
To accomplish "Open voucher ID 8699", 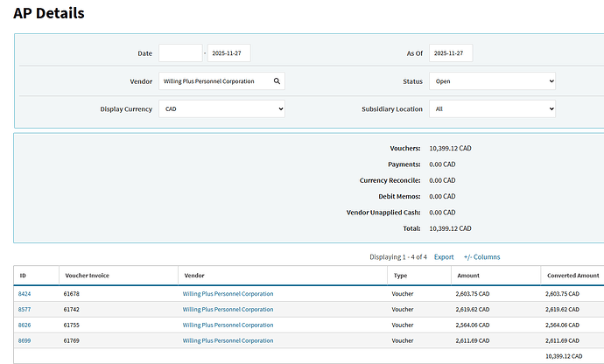I will (x=25, y=340).
